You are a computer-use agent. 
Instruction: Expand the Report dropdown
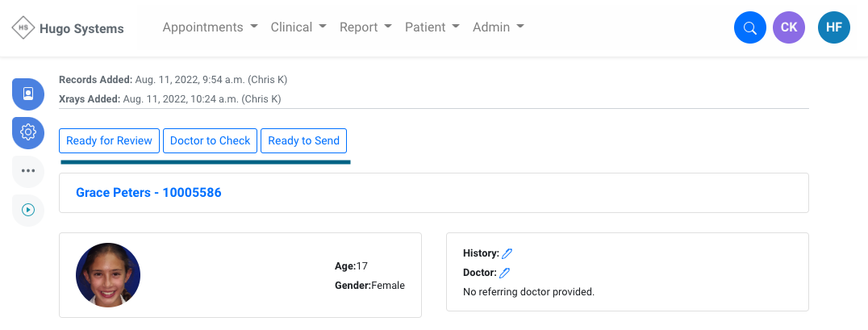click(365, 27)
